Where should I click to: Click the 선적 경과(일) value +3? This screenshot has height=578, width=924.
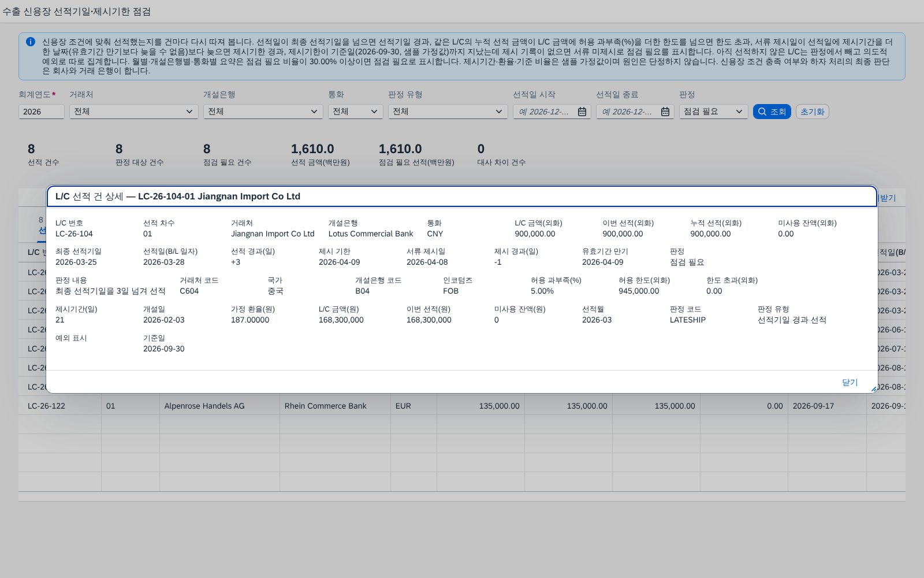tap(236, 262)
